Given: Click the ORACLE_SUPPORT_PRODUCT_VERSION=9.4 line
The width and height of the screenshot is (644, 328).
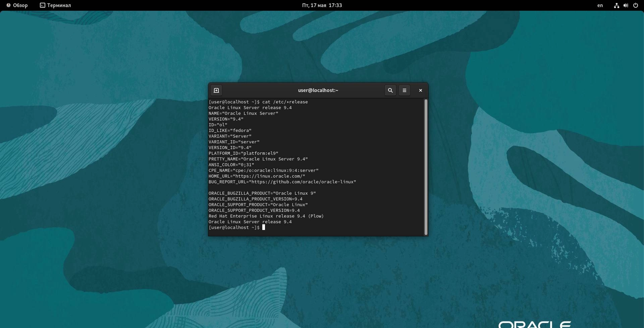Looking at the screenshot, I should (254, 210).
